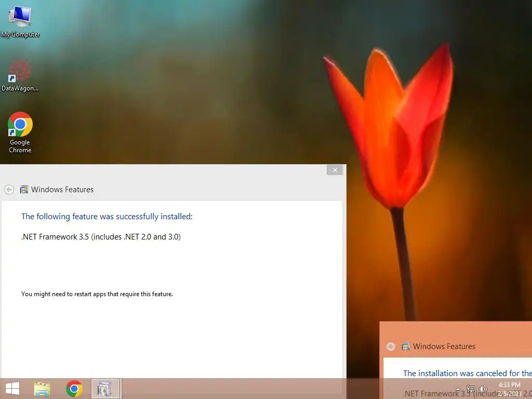
Task: Open the Windows Start button
Action: click(12, 389)
